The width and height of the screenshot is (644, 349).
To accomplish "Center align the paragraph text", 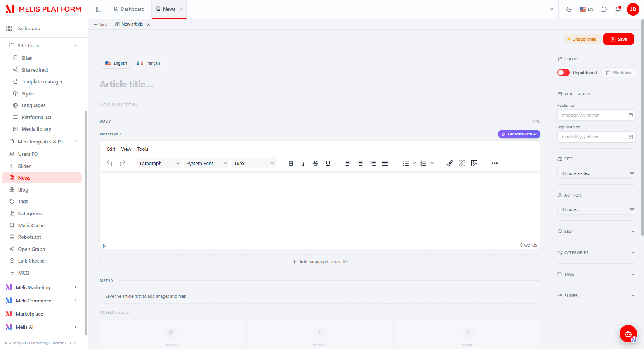I will pyautogui.click(x=361, y=163).
